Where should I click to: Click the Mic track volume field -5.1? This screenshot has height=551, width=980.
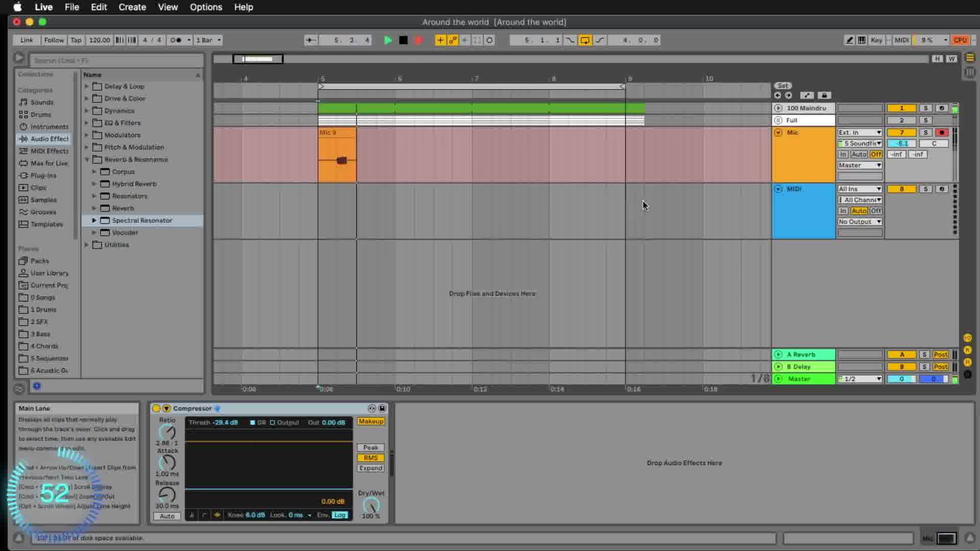point(902,144)
